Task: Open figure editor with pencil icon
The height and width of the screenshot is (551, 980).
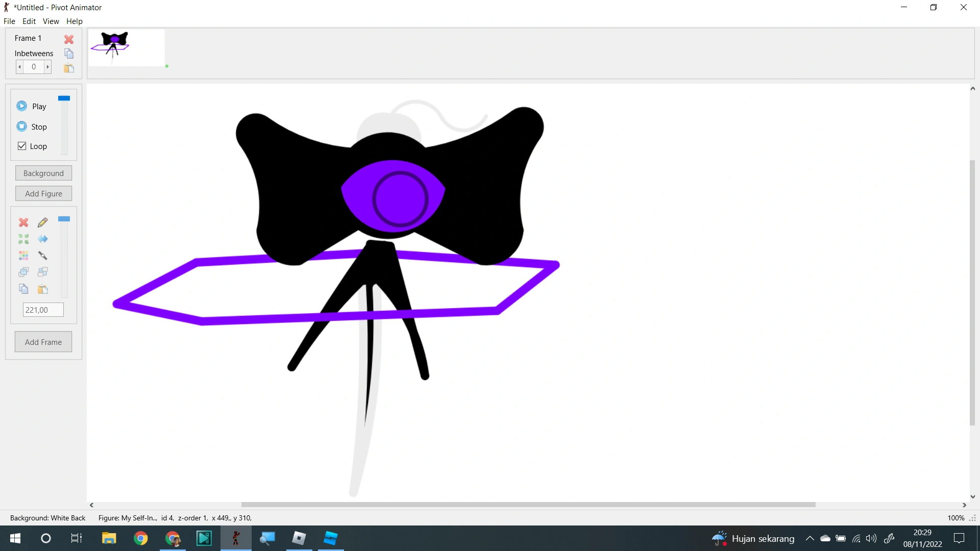Action: click(43, 222)
